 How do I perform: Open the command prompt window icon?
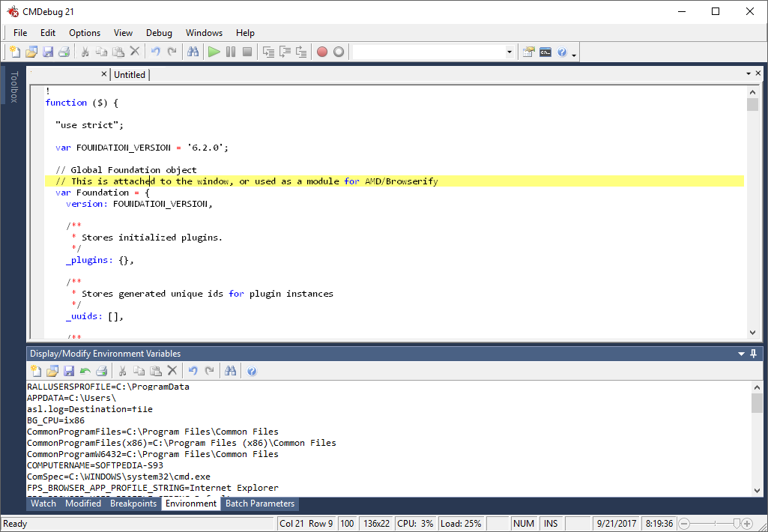click(x=545, y=52)
